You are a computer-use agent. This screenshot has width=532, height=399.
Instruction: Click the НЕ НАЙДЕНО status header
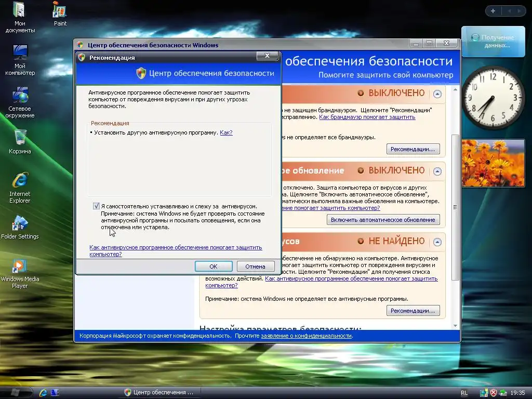(x=391, y=241)
